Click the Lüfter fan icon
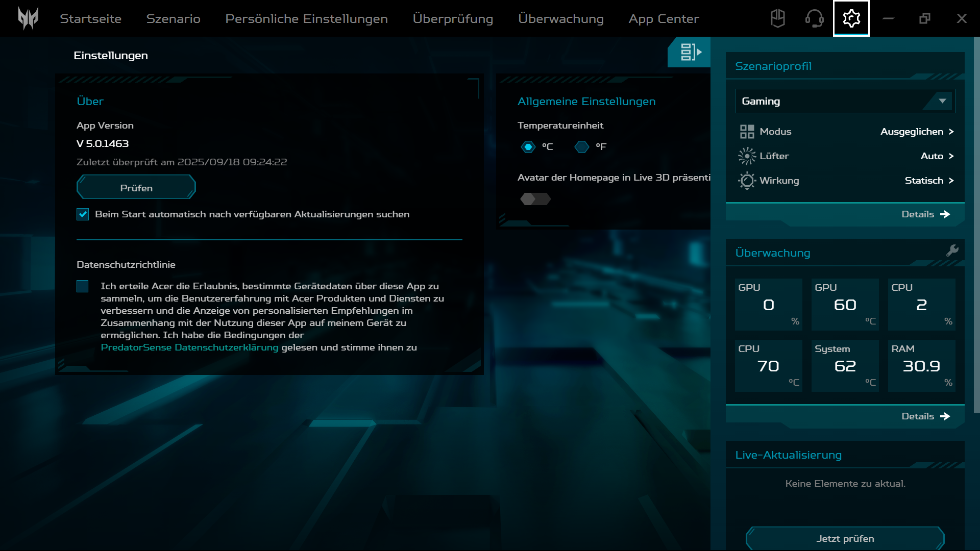 [x=747, y=156]
